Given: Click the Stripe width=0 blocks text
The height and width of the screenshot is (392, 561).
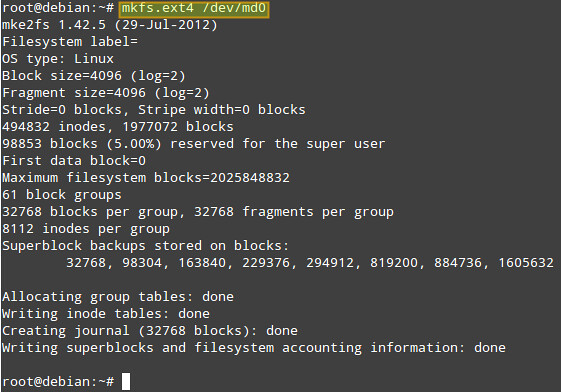Looking at the screenshot, I should (222, 110).
